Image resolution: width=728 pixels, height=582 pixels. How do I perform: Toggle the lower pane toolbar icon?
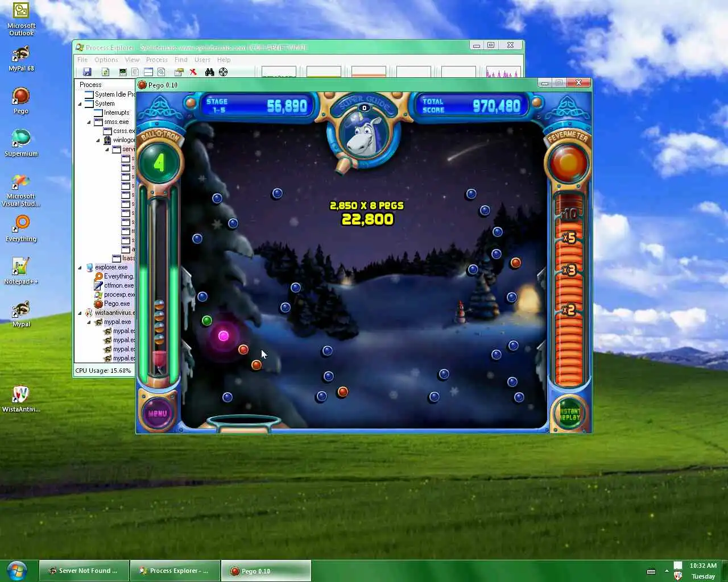(148, 72)
